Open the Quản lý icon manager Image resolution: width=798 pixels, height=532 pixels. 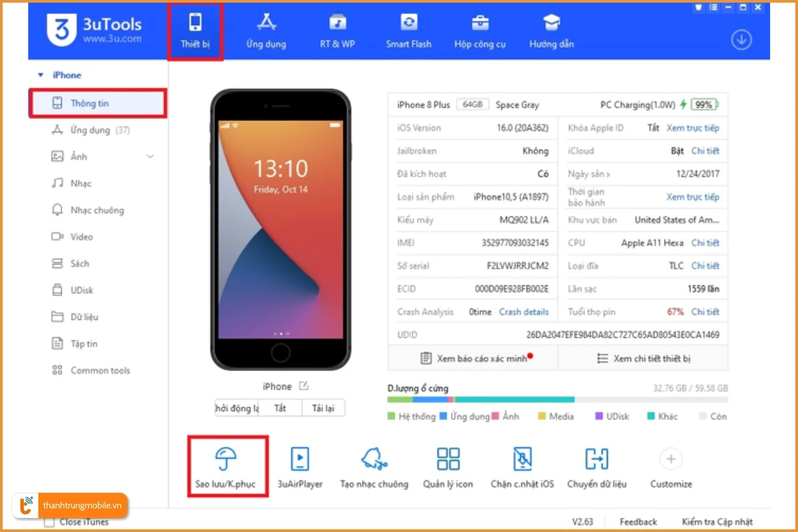[448, 466]
